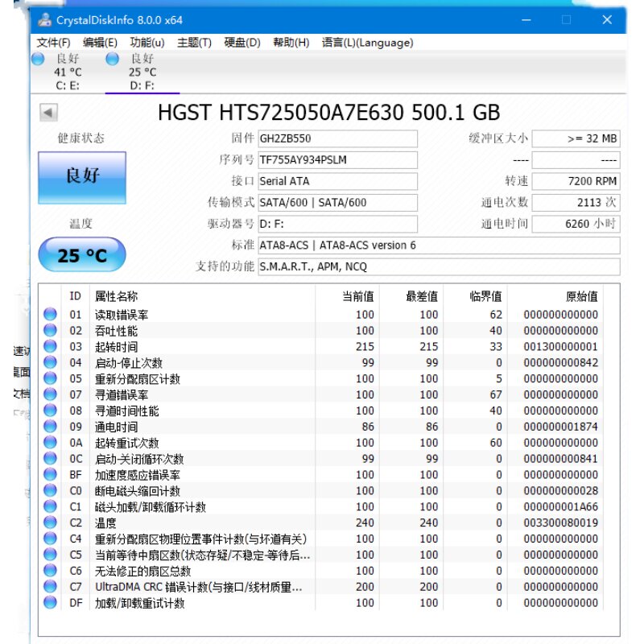Click raw value 003300080019 in 温度 row
The width and height of the screenshot is (644, 644).
coord(560,522)
